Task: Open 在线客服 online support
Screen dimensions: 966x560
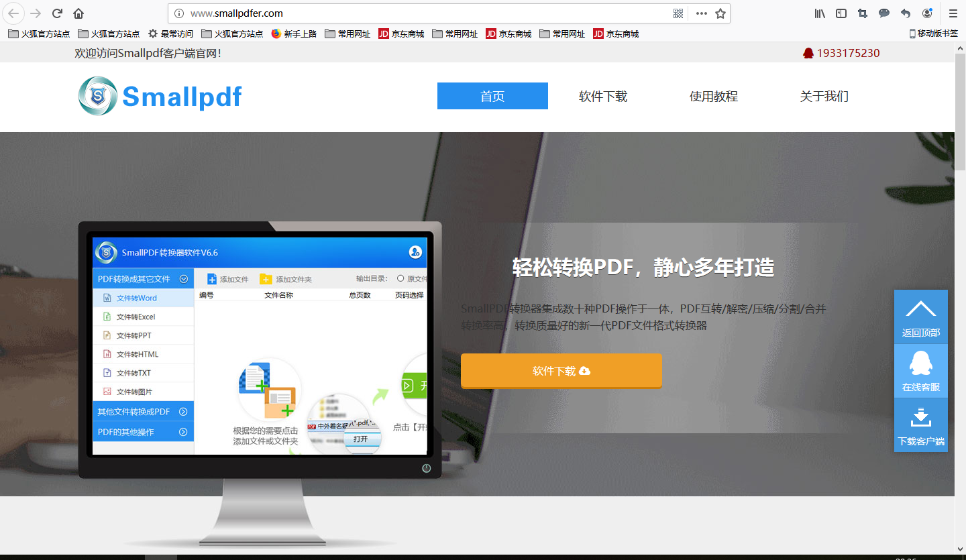Action: tap(921, 371)
